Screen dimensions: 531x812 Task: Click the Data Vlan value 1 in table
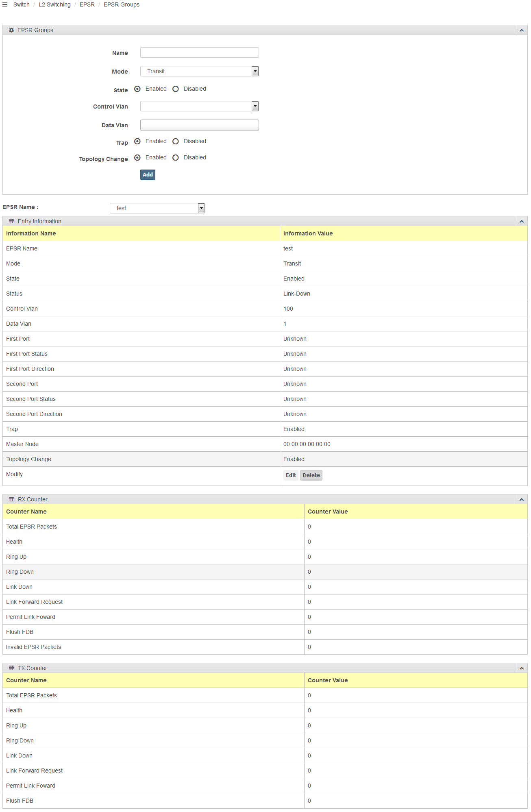point(285,324)
